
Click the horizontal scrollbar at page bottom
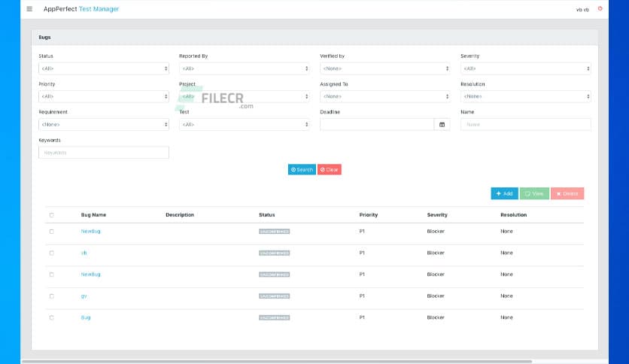click(277, 362)
